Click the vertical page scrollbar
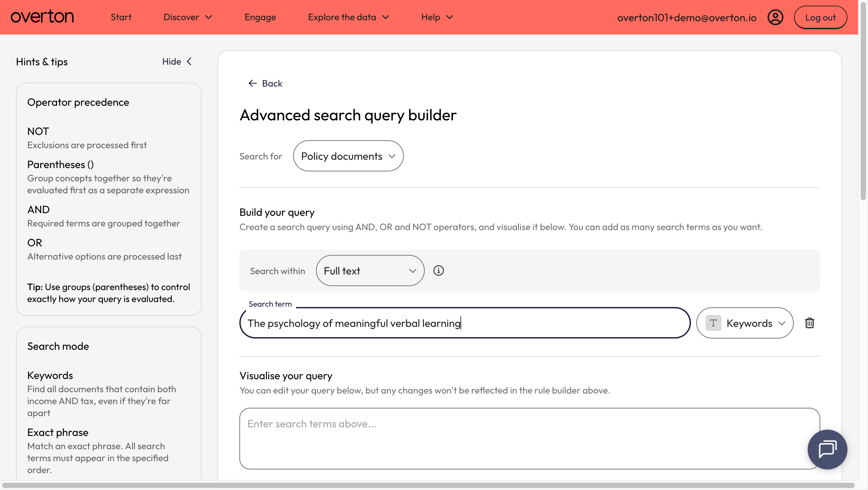 (863, 101)
